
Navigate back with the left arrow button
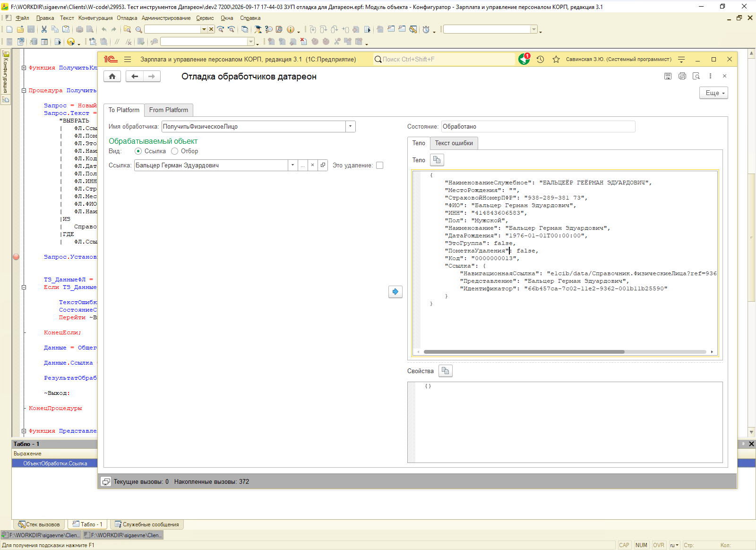pyautogui.click(x=135, y=76)
